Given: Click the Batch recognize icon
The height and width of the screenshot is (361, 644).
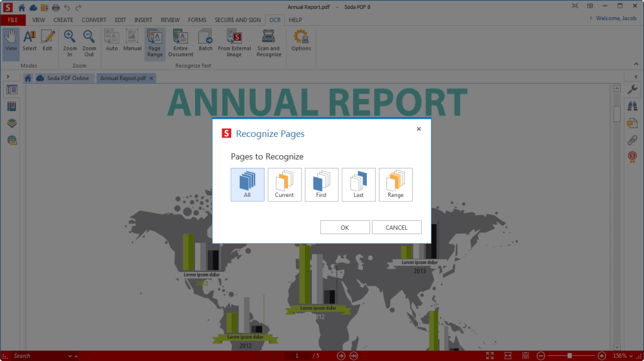Looking at the screenshot, I should tap(205, 40).
